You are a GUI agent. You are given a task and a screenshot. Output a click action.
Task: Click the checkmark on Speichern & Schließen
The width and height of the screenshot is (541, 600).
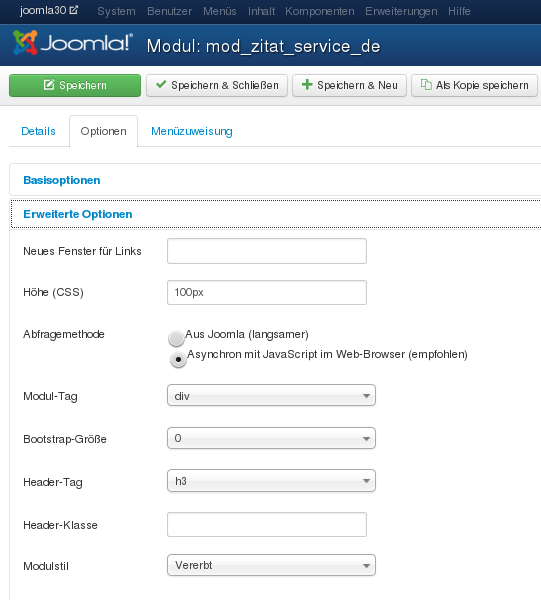click(161, 84)
